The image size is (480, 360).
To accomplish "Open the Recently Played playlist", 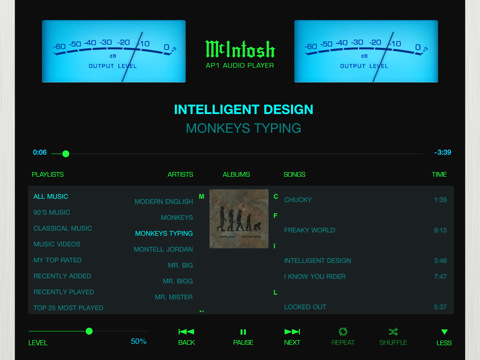I will pyautogui.click(x=64, y=292).
